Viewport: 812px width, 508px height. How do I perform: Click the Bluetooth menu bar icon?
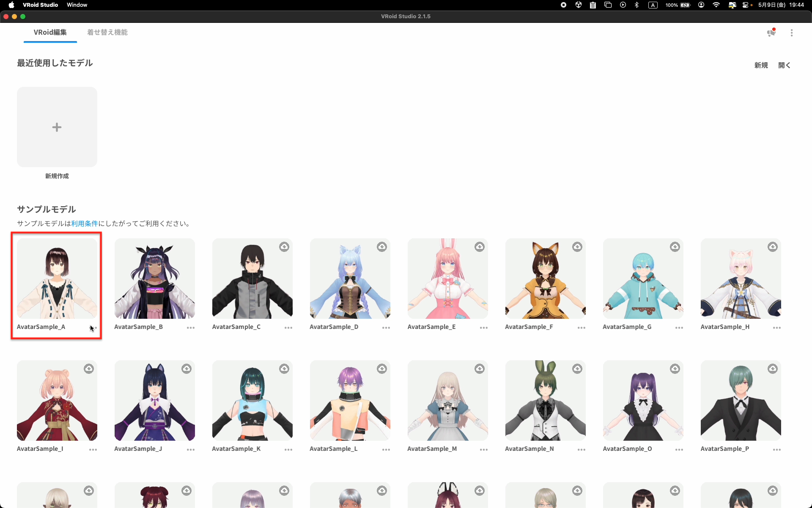point(636,5)
